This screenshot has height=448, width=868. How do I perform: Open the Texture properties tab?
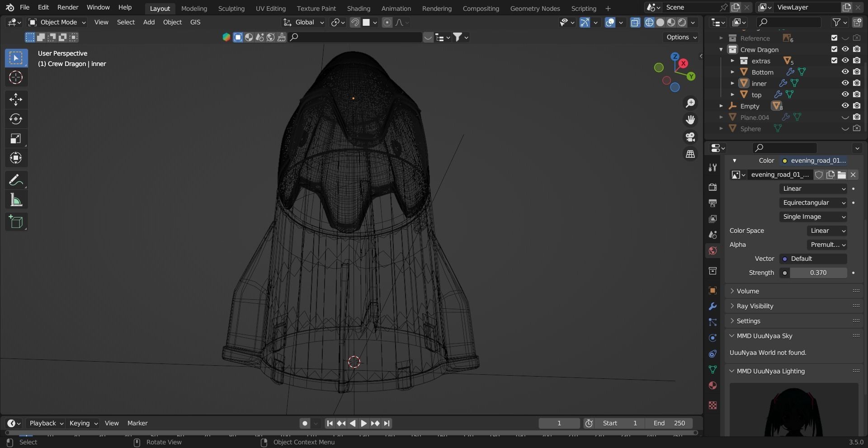coord(713,405)
